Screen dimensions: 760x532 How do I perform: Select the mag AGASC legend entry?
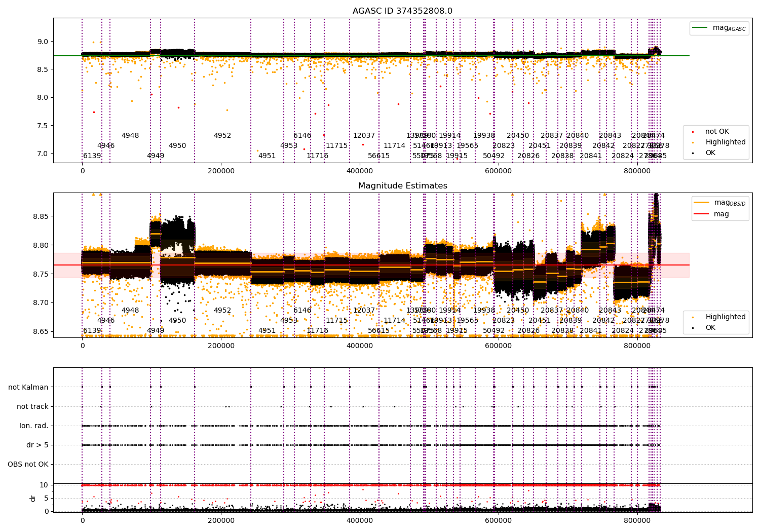coord(719,28)
